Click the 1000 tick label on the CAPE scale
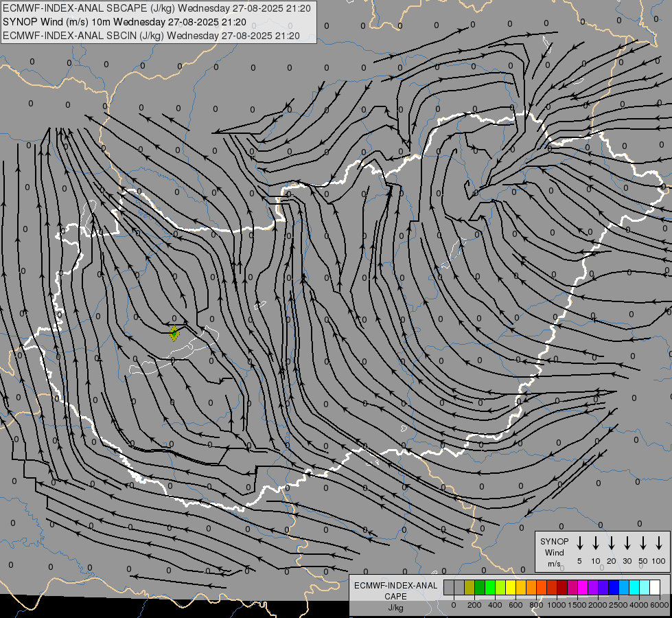 click(557, 605)
